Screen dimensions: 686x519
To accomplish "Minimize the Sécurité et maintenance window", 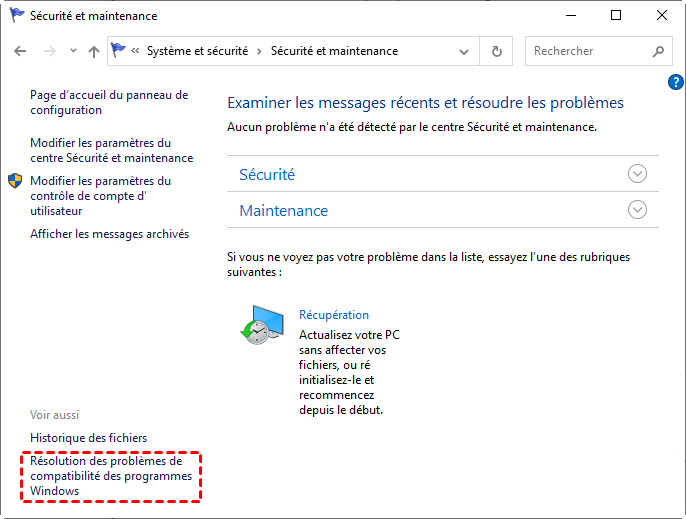I will pyautogui.click(x=571, y=15).
